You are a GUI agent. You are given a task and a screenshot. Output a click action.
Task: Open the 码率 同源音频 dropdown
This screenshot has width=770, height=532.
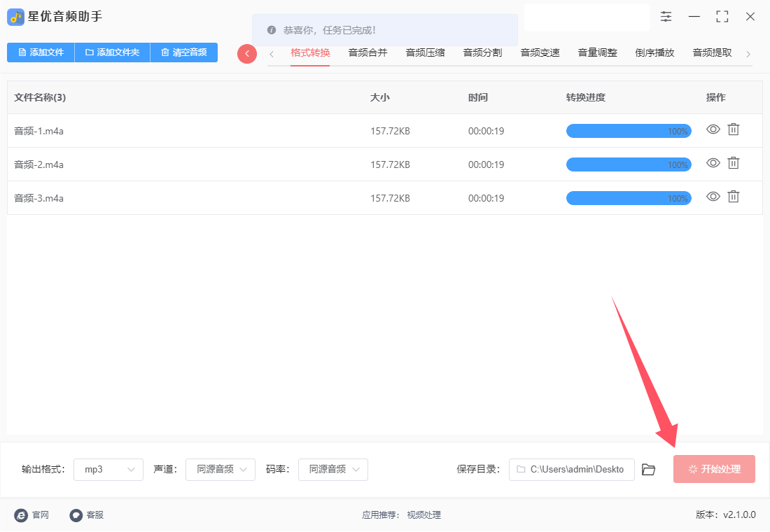pos(333,470)
